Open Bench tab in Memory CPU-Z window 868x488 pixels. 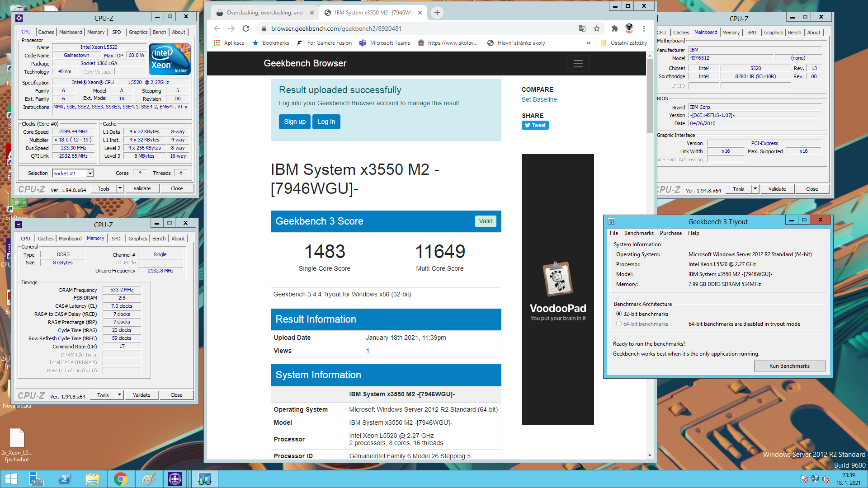point(159,239)
